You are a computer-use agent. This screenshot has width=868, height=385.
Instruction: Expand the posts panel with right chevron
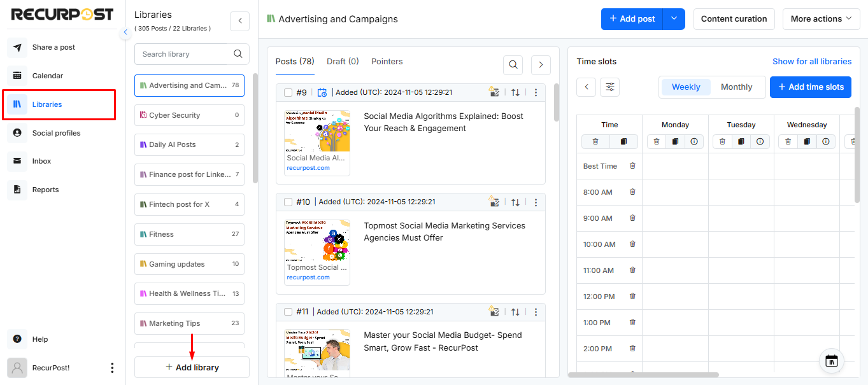point(541,64)
